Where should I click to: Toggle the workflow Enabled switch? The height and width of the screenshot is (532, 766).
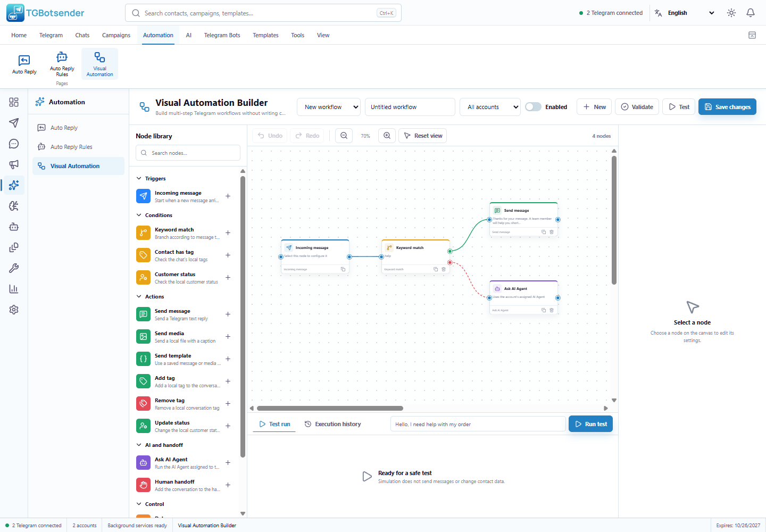click(533, 107)
